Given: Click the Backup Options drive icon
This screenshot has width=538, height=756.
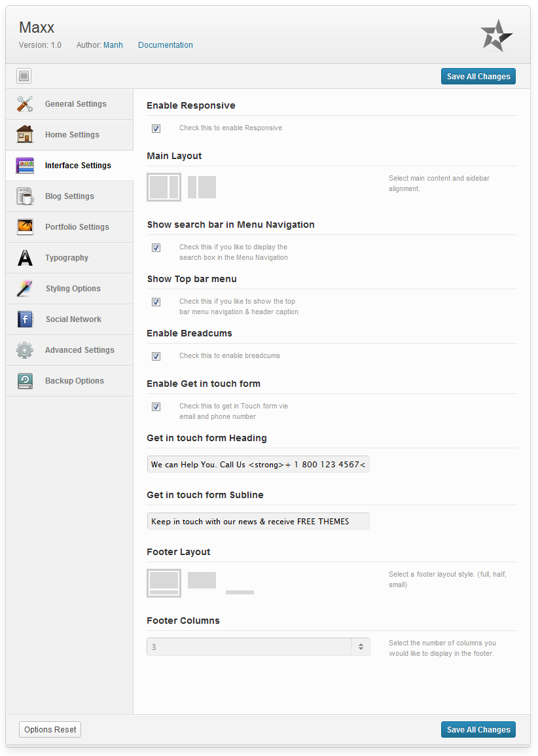Looking at the screenshot, I should tap(25, 381).
